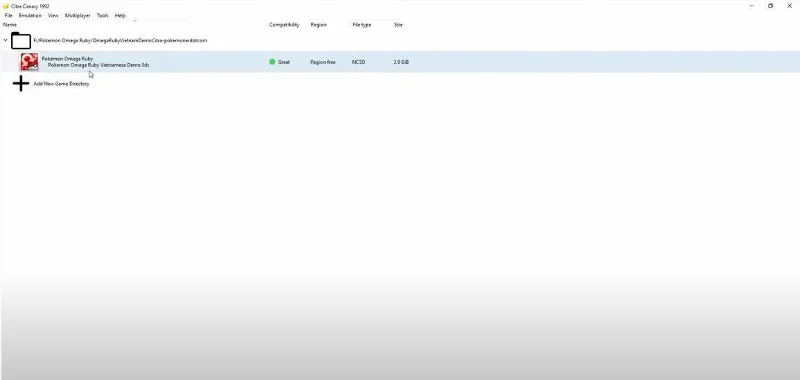Screen dimensions: 800x380
Task: Open the File menu
Action: (8, 16)
